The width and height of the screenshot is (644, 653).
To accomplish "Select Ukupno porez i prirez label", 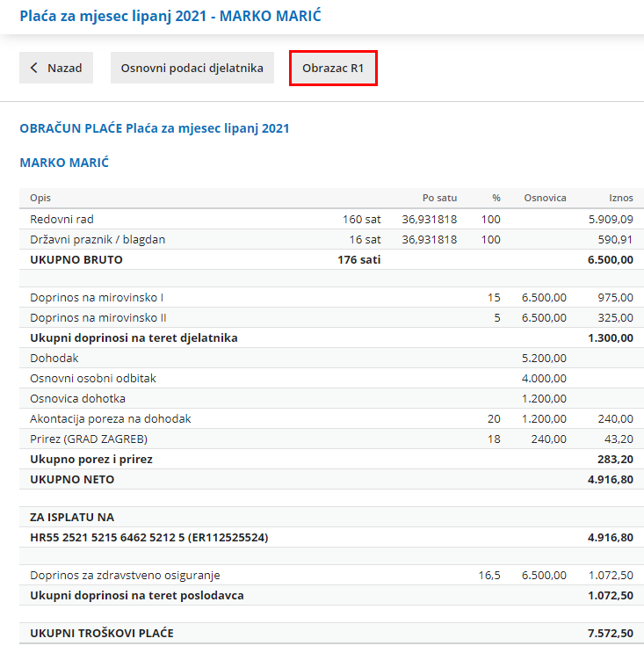I will [91, 459].
